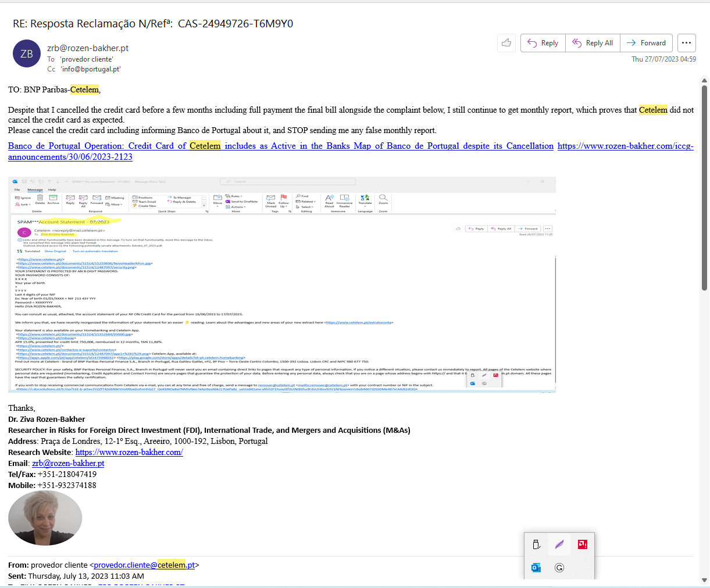The height and width of the screenshot is (588, 710).
Task: Click the 'Researcher in Risks for Foreign Direct Investment' line
Action: click(209, 430)
